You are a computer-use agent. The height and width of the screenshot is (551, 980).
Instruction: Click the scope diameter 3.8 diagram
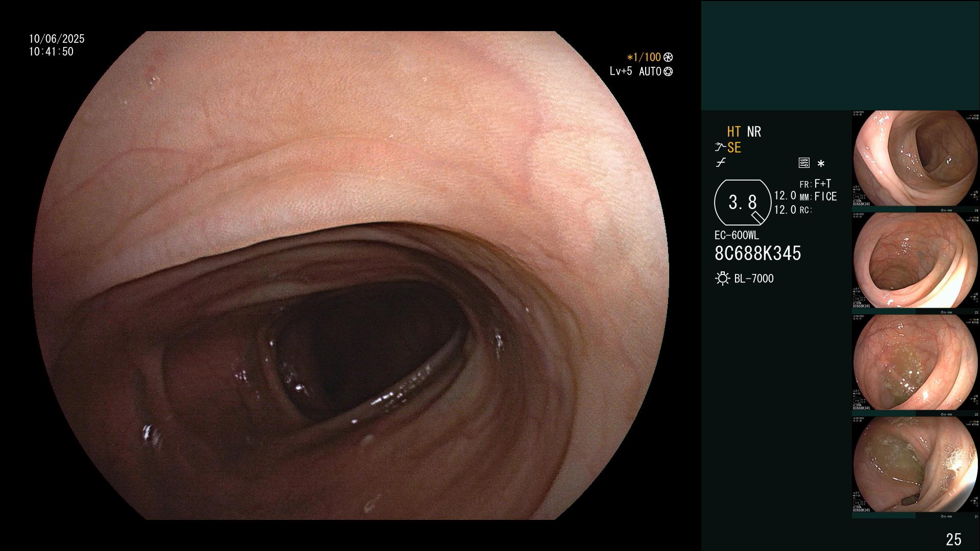(x=743, y=203)
